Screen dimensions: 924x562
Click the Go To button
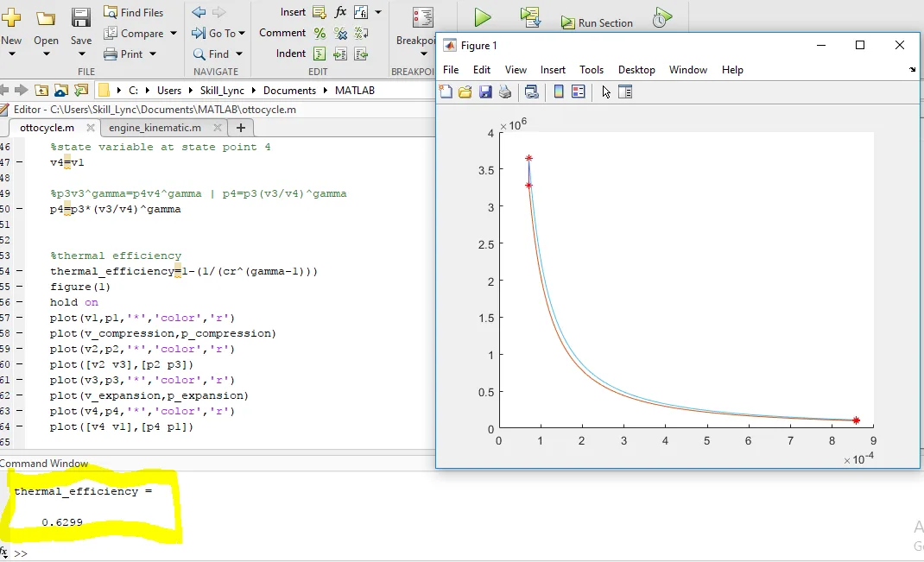213,34
